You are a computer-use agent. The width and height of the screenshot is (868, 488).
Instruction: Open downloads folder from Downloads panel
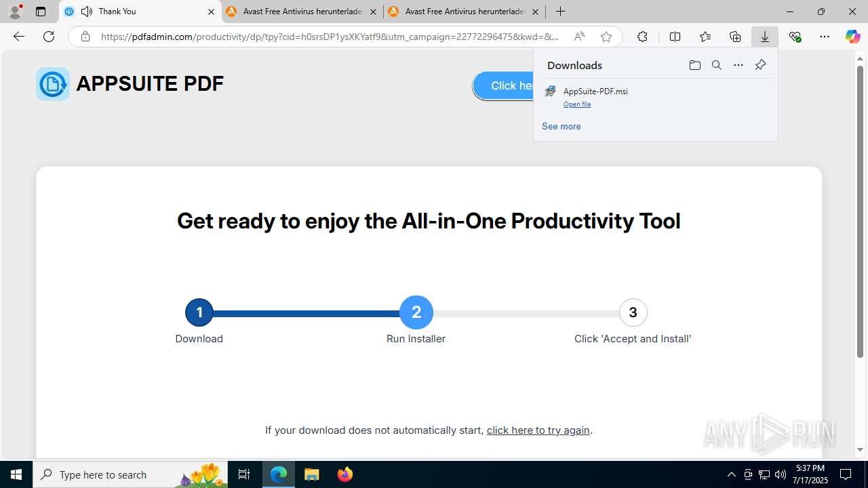[694, 65]
